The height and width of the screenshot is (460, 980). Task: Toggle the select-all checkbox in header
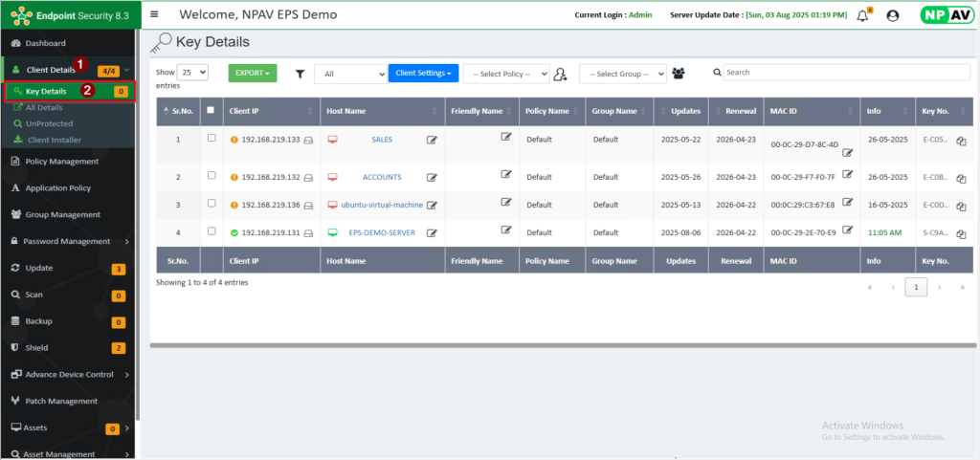point(212,110)
